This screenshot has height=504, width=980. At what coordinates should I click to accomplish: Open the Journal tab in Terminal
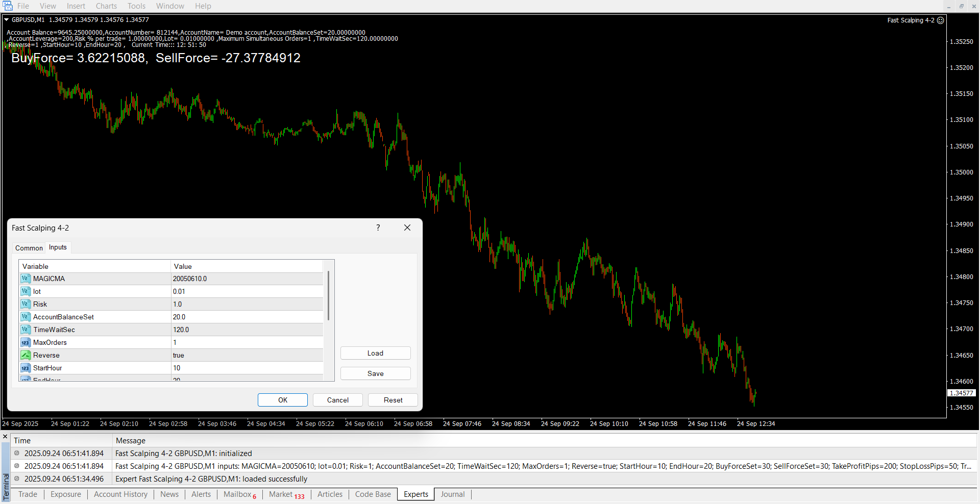point(452,494)
